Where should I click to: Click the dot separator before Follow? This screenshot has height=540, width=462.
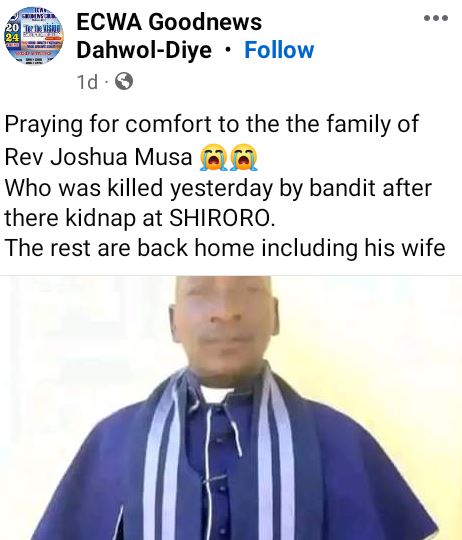pos(228,50)
